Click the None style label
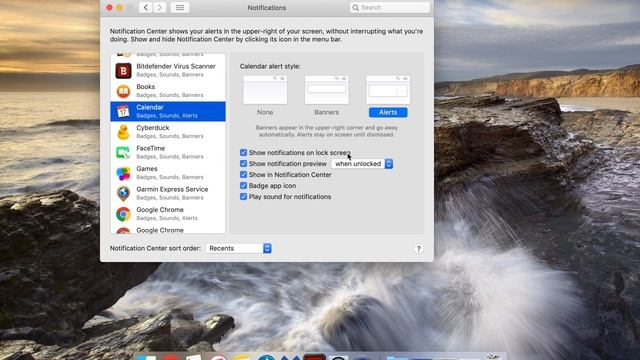The height and width of the screenshot is (360, 640). coord(265,112)
